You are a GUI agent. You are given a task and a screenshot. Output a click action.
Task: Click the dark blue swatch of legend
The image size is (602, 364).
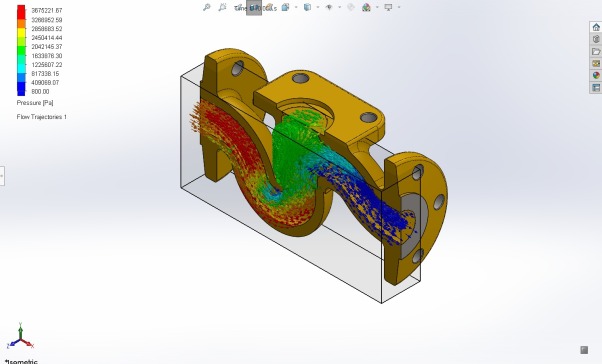(x=21, y=89)
